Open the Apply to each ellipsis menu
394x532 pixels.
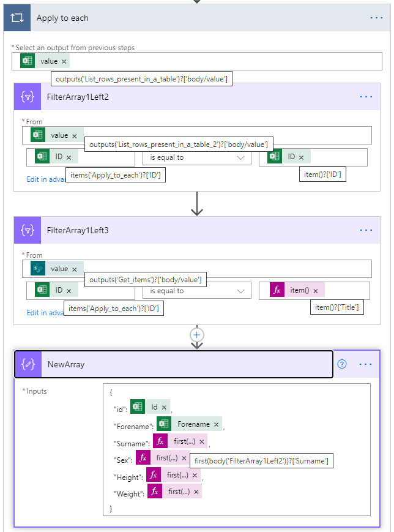(376, 18)
